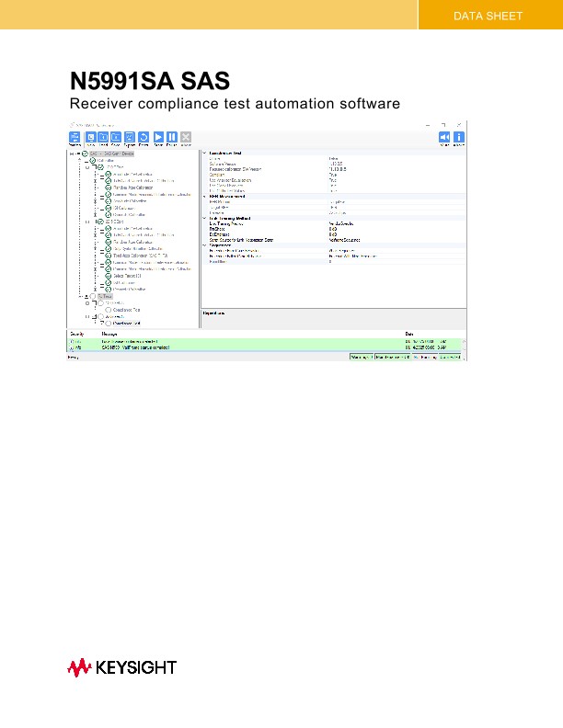Click the lower green SAS log row
This screenshot has width=563, height=728.
pos(264,347)
